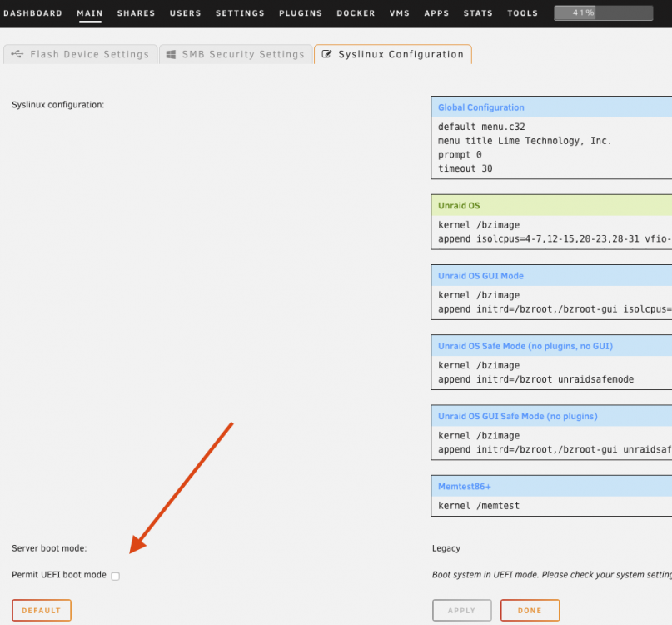Click the unraidsafemode append line
Image resolution: width=672 pixels, height=625 pixels.
point(535,379)
